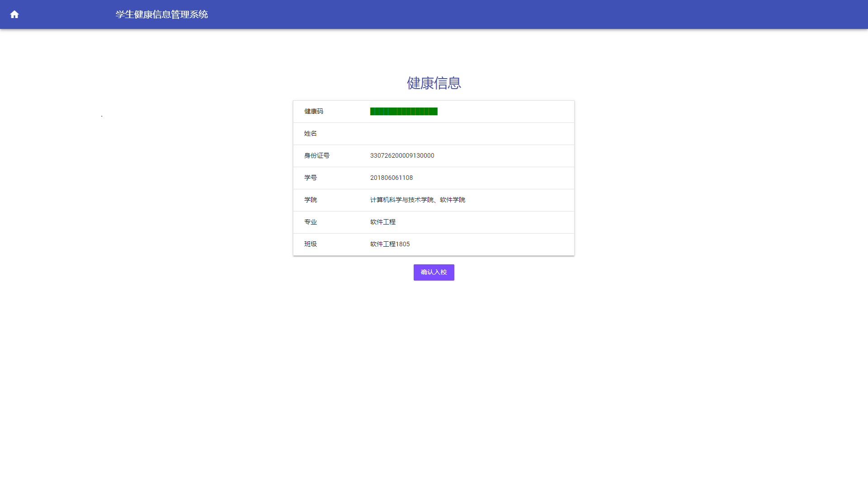
Task: Select the ID number 330726200009130000
Action: [x=402, y=156]
